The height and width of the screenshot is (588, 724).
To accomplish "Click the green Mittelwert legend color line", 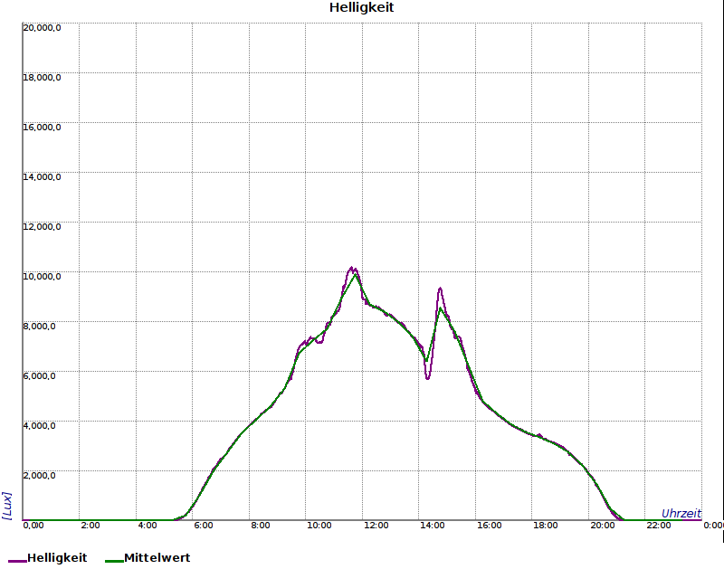I will [x=115, y=561].
